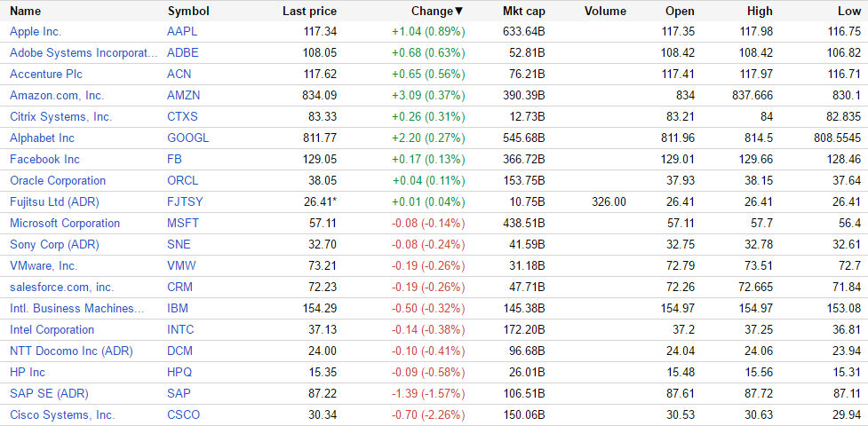Open the VMware, Inc. link
This screenshot has height=426, width=868.
tap(44, 265)
